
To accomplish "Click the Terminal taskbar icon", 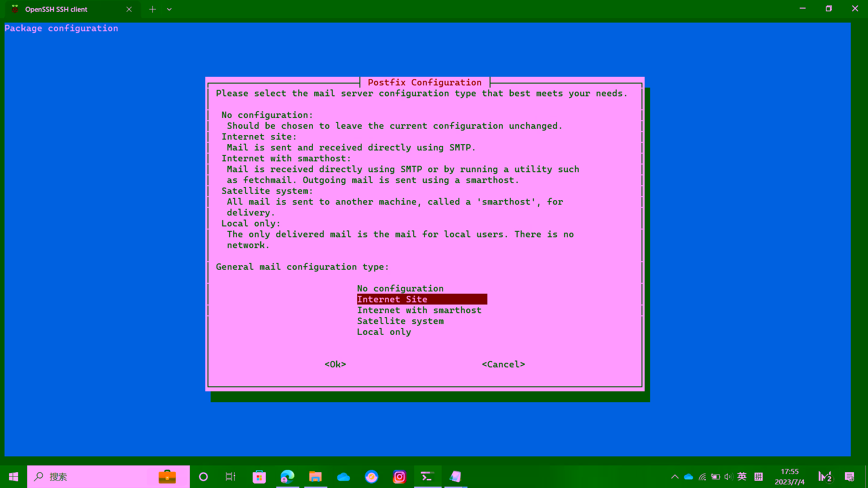I will [428, 477].
